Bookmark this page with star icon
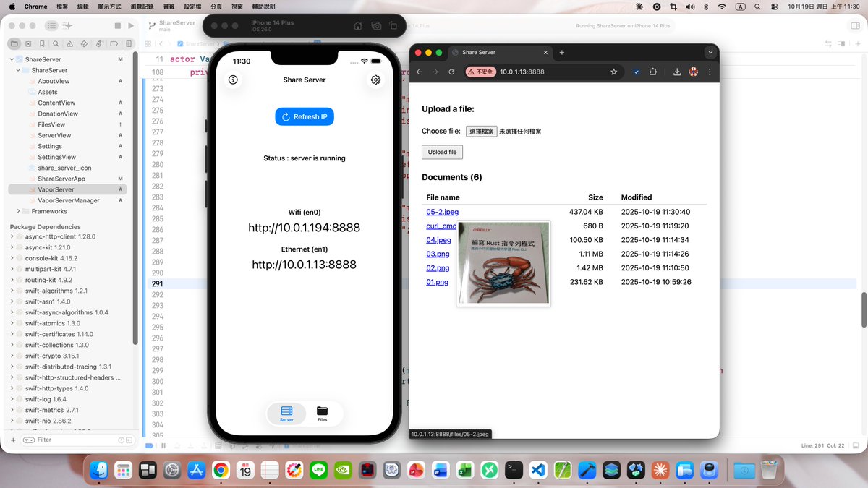This screenshot has height=488, width=868. (613, 72)
